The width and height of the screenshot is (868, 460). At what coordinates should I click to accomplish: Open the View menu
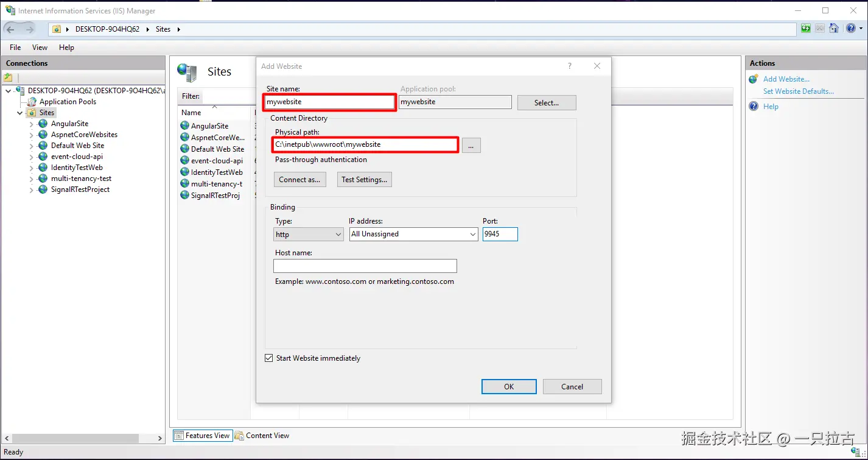click(x=39, y=47)
